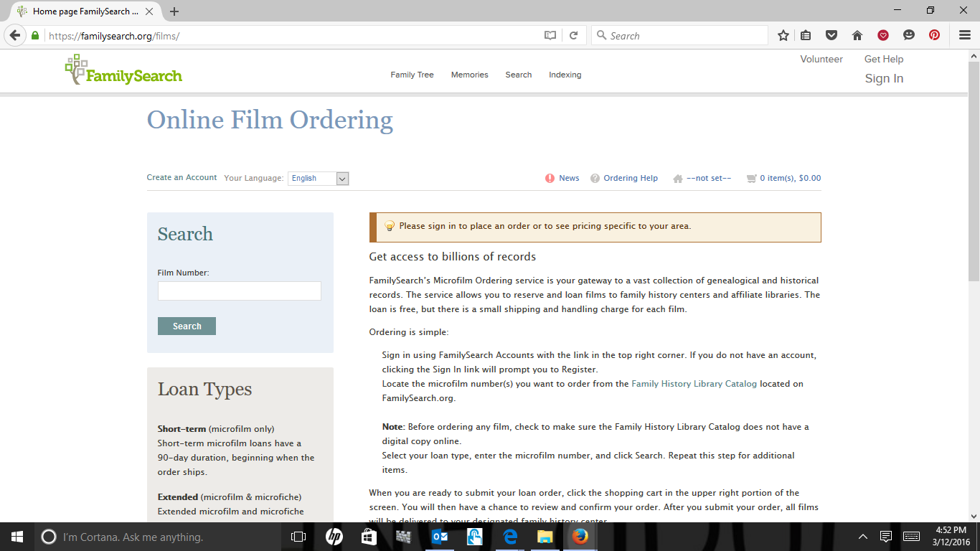Click the house icon beside --not set--
Viewport: 980px width, 551px height.
pyautogui.click(x=678, y=179)
